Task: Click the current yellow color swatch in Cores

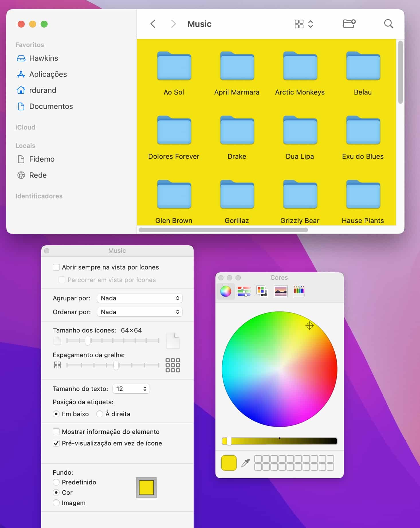Action: click(x=229, y=463)
